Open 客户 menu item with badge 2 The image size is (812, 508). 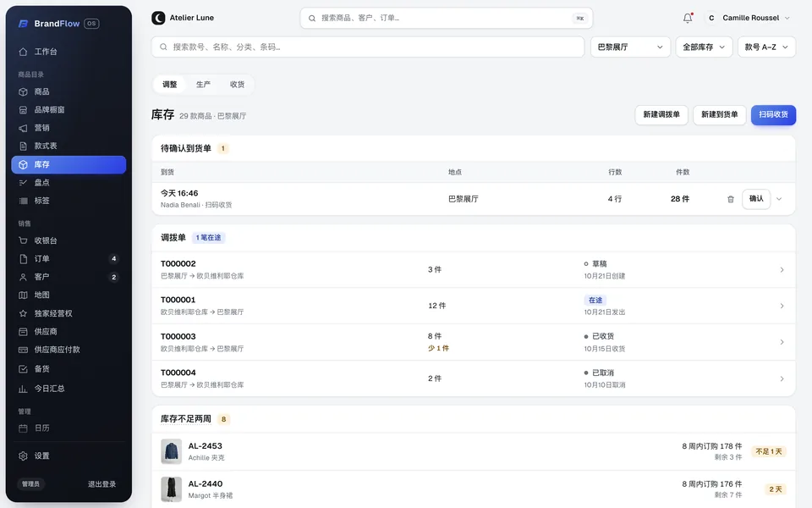click(69, 277)
